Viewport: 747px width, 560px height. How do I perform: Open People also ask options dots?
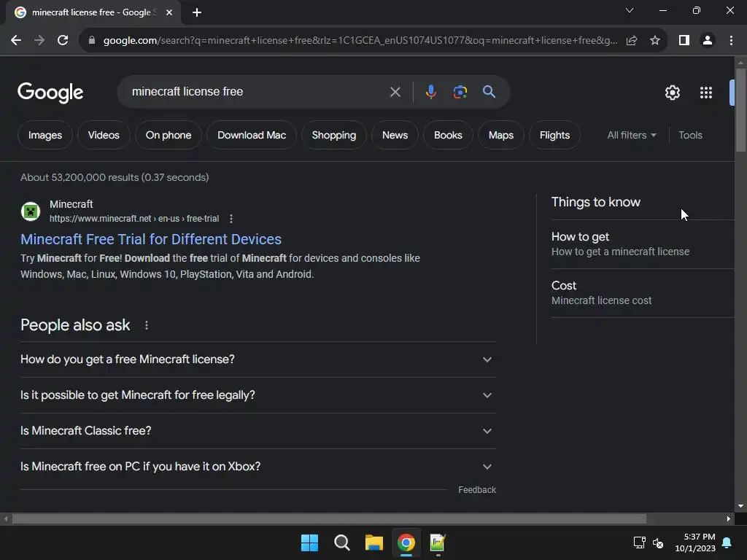(x=146, y=325)
